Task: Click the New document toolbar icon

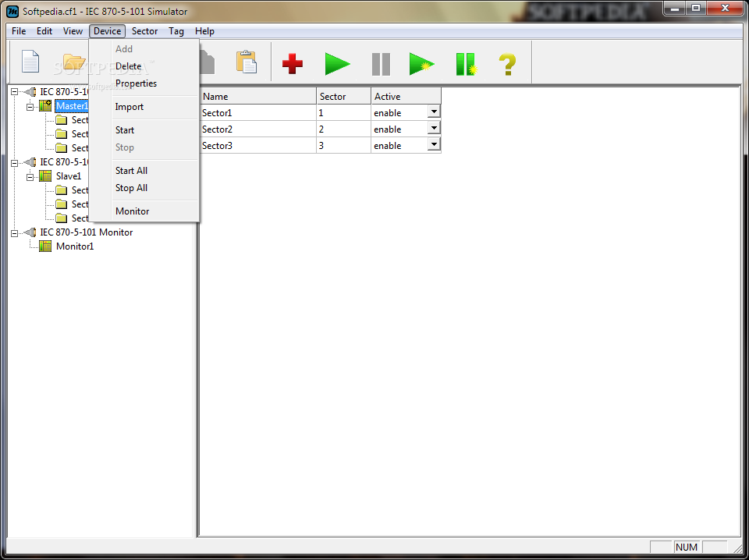Action: [x=30, y=62]
